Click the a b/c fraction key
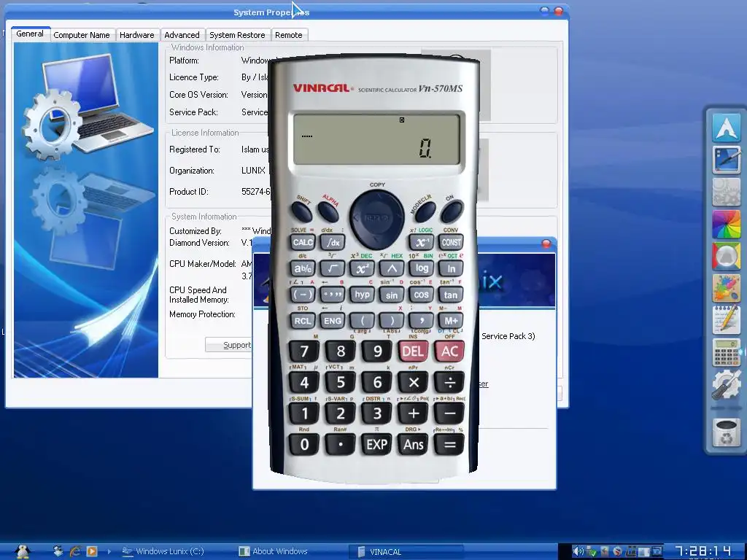 click(303, 268)
